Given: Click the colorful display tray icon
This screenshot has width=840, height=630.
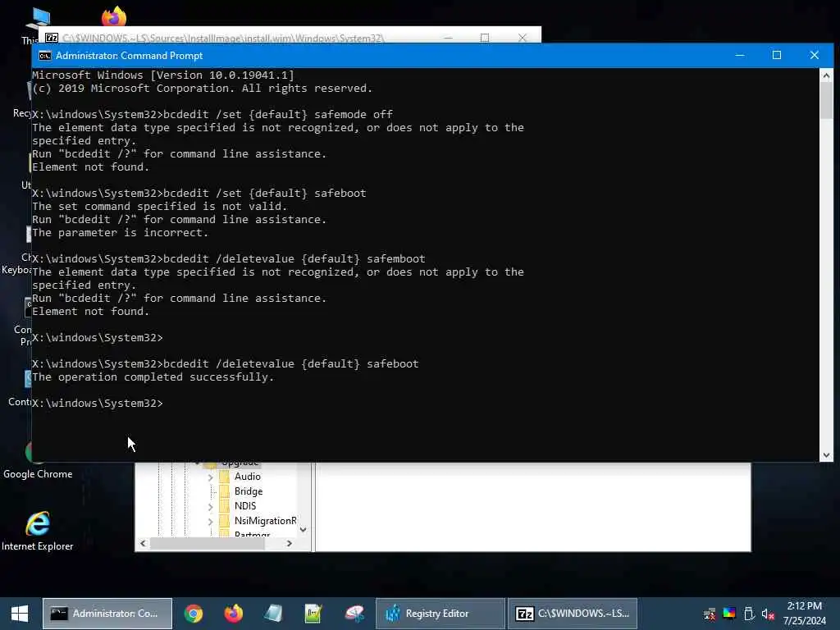Looking at the screenshot, I should coord(729,614).
